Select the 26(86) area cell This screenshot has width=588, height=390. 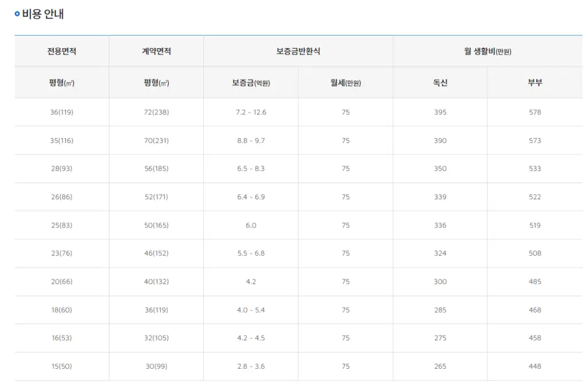pos(62,197)
